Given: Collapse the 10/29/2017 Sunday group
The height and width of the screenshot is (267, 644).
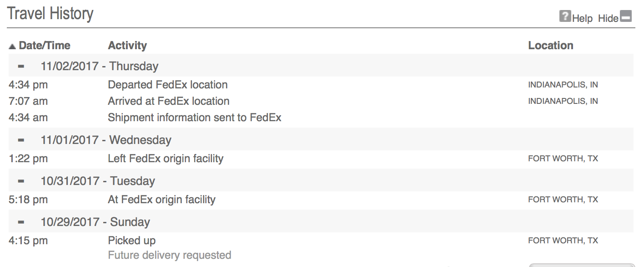Looking at the screenshot, I should 21,222.
